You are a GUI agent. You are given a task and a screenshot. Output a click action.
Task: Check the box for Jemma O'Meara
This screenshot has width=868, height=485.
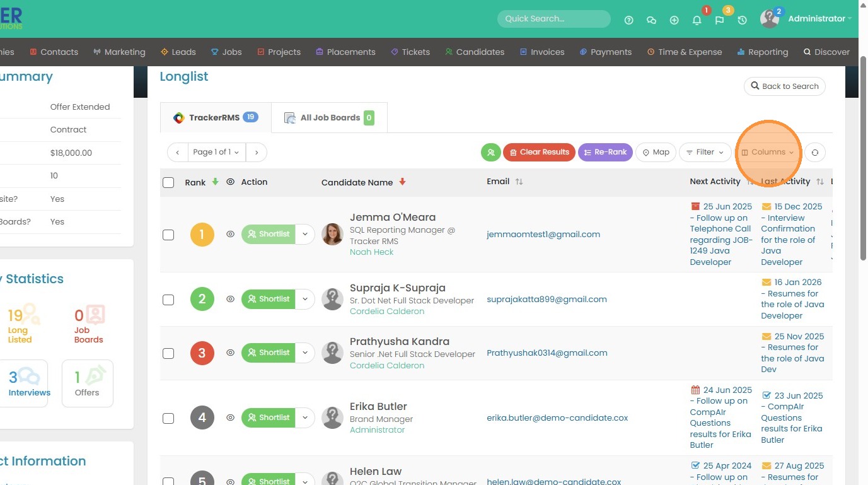point(168,235)
